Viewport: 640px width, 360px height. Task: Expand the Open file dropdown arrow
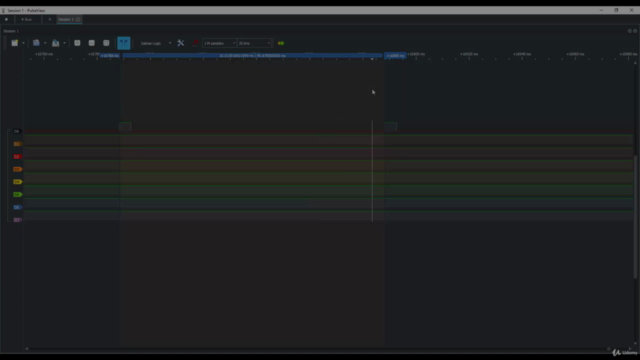pyautogui.click(x=45, y=43)
